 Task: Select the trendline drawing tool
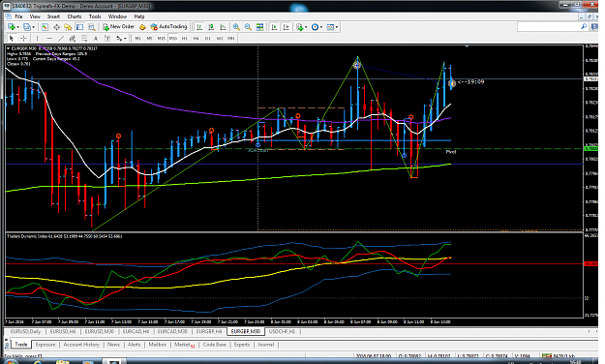[x=61, y=38]
